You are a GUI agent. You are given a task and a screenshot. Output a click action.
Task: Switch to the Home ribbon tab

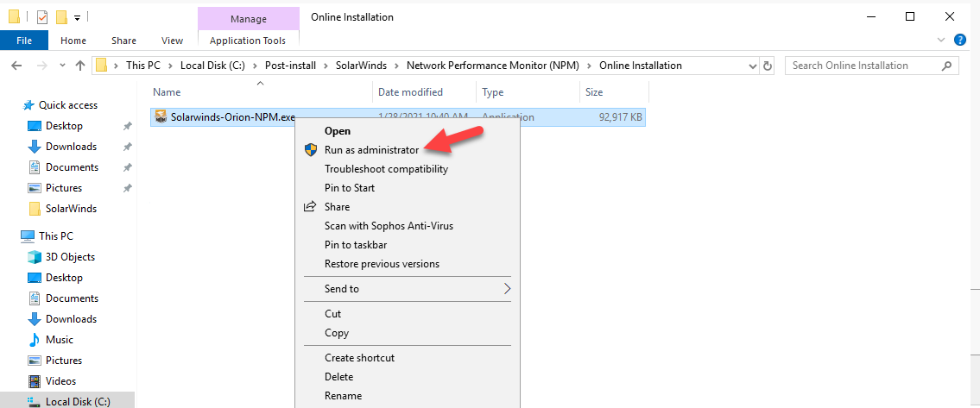73,41
